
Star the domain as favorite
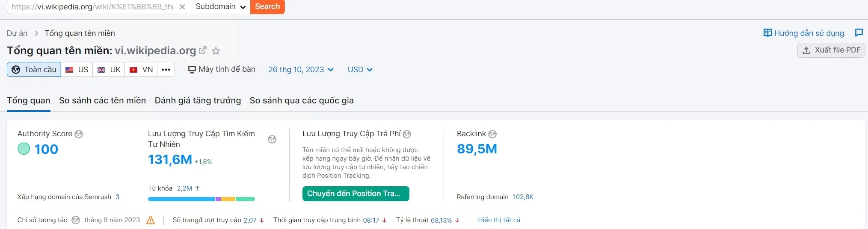[x=216, y=51]
